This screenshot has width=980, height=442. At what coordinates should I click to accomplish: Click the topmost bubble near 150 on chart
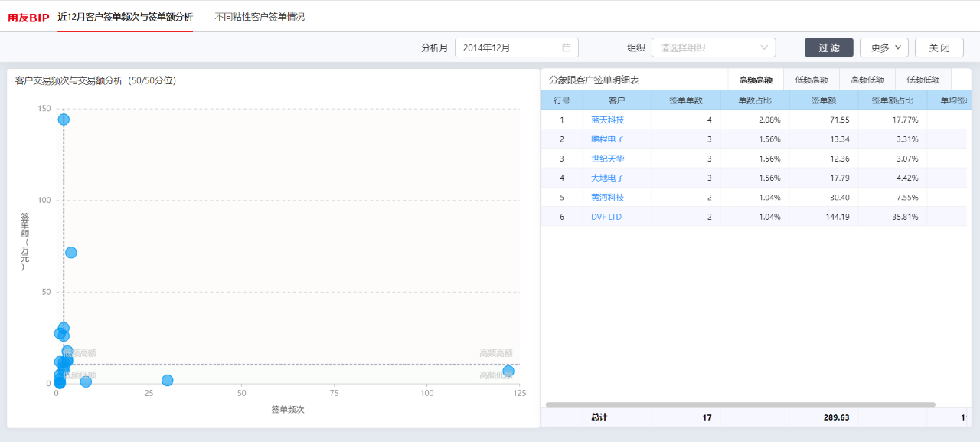tap(64, 120)
